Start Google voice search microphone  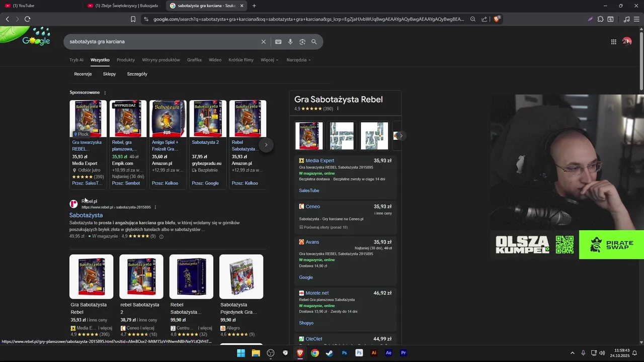tap(290, 42)
